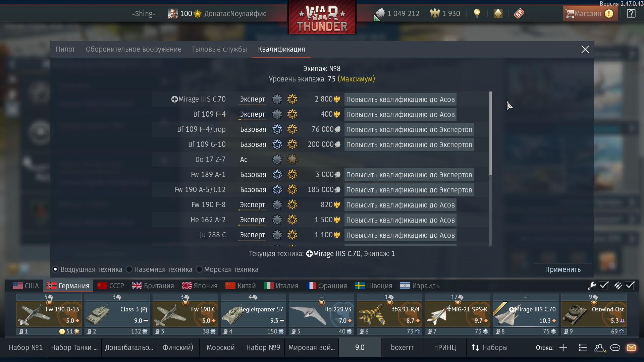Open the help question mark icon
This screenshot has width=644, height=362.
(x=631, y=13)
